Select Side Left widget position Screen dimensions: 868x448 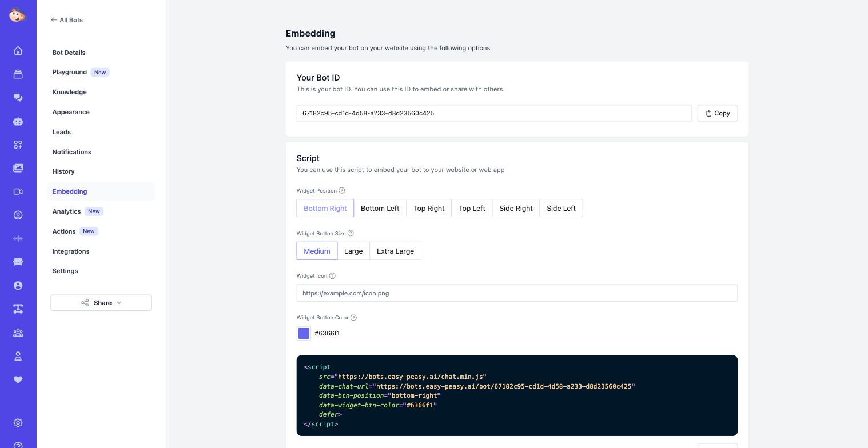pyautogui.click(x=561, y=209)
